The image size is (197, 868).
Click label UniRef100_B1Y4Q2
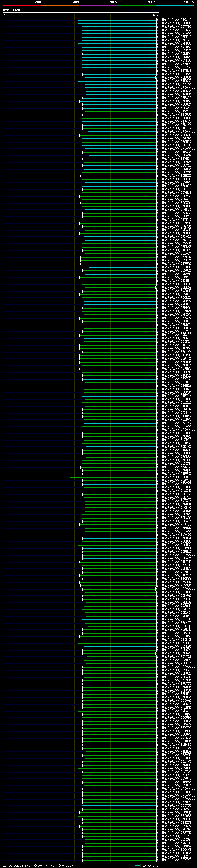pos(177,535)
